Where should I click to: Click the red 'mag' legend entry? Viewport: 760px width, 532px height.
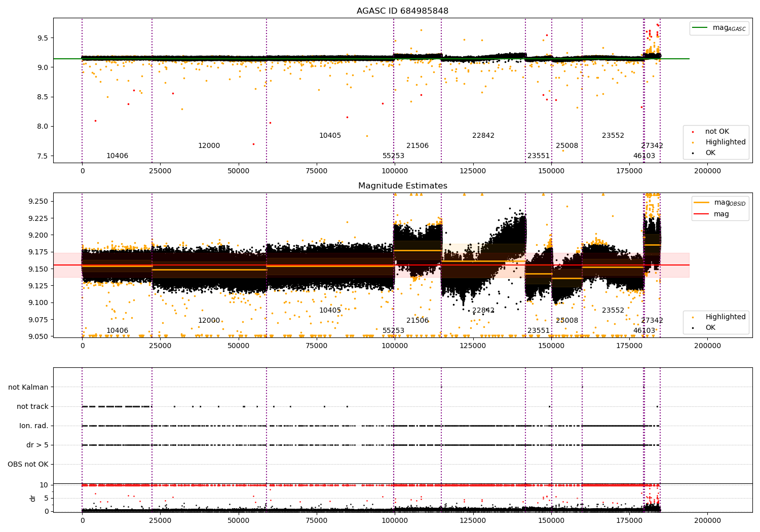712,214
